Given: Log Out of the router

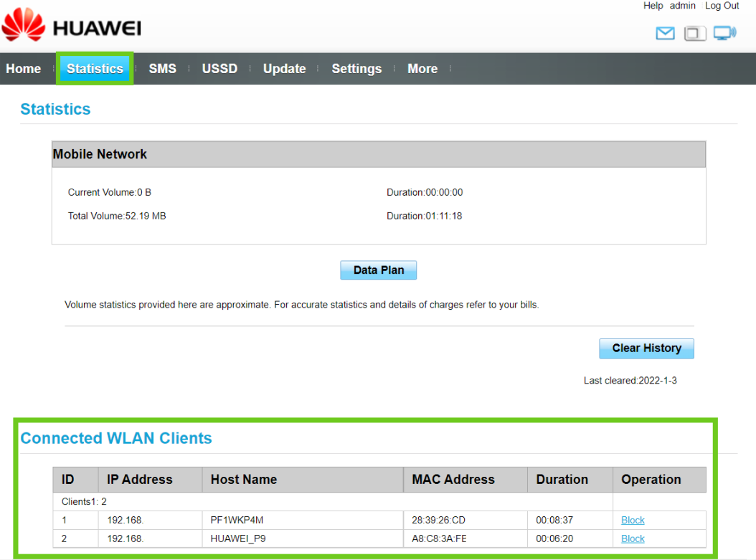Looking at the screenshot, I should tap(722, 6).
